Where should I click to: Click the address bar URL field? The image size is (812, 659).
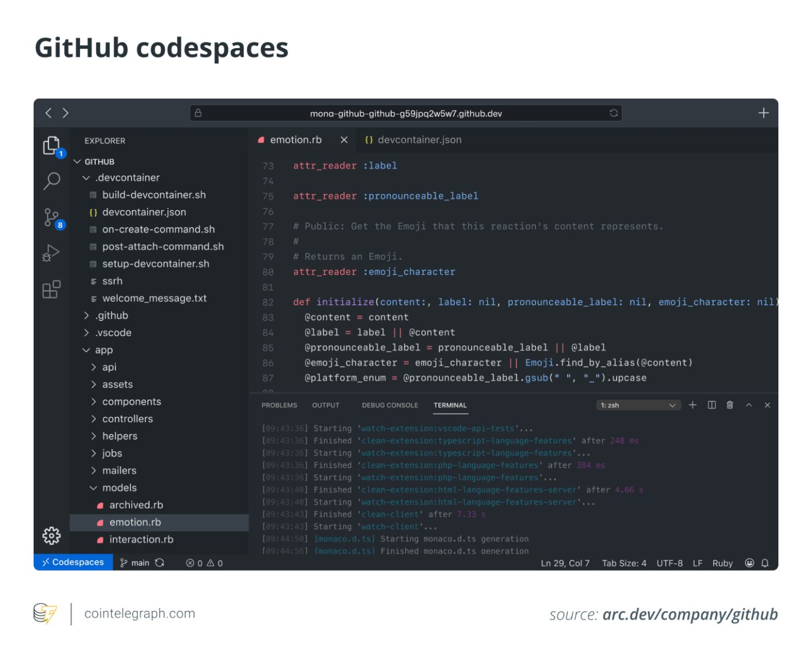pyautogui.click(x=406, y=113)
